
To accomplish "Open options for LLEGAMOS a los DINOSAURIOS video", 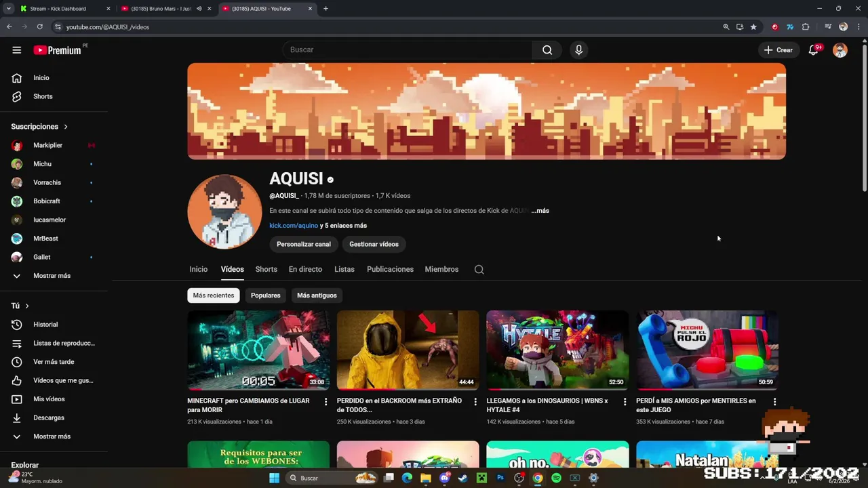I will (x=625, y=402).
